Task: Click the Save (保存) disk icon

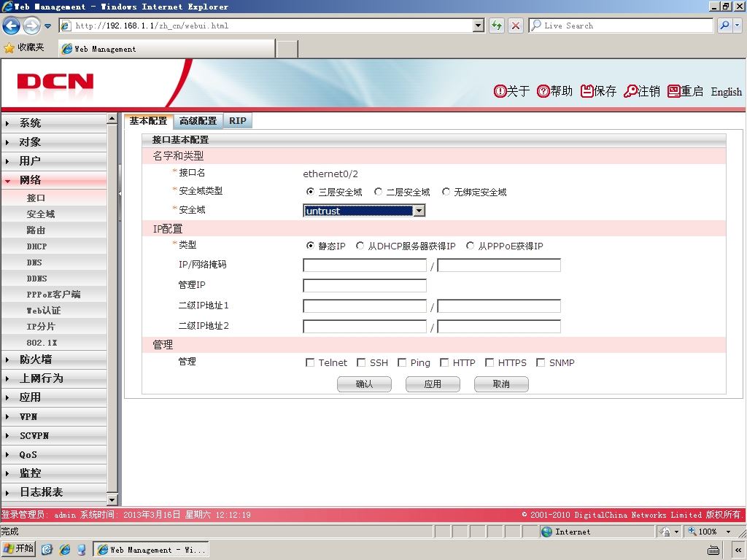Action: click(x=587, y=91)
